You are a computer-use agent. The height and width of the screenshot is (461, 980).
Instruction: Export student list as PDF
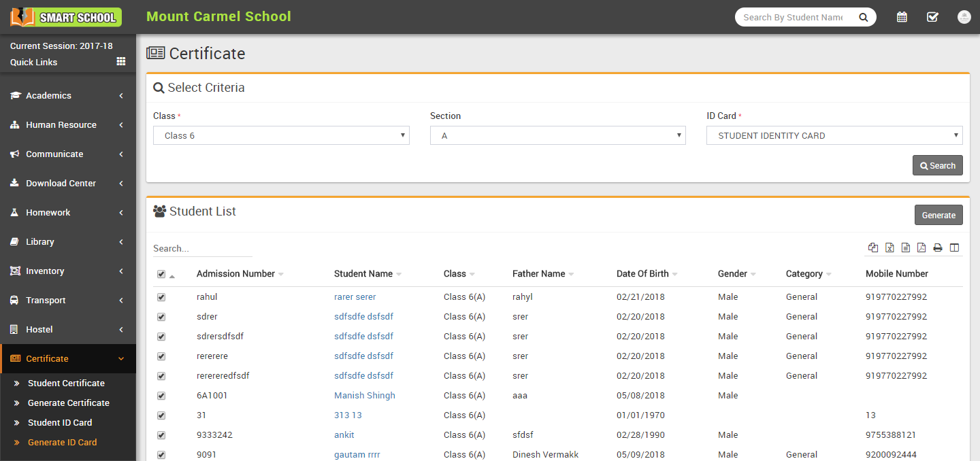click(921, 247)
